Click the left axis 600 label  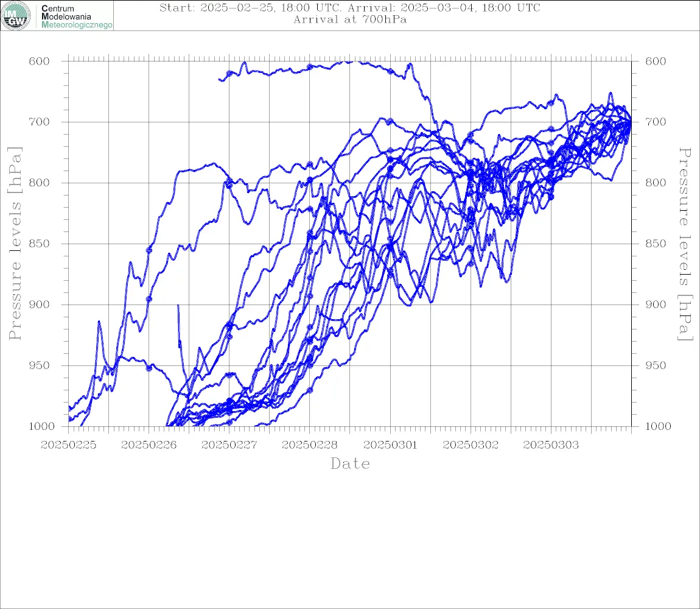coord(40,62)
